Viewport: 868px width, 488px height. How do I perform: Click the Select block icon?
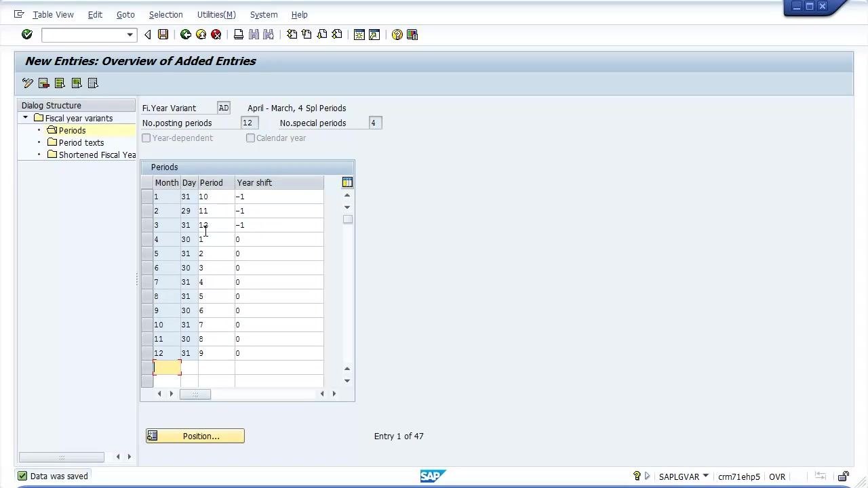point(77,83)
